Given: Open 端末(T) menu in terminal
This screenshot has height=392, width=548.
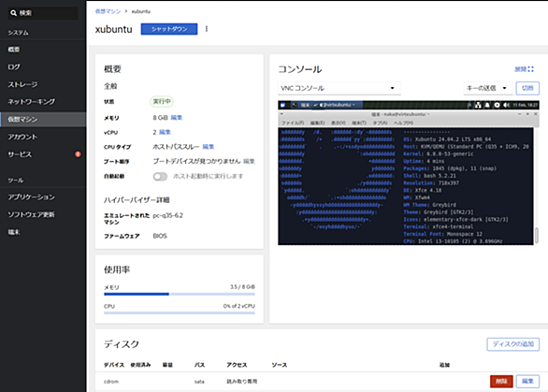Looking at the screenshot, I should 359,123.
